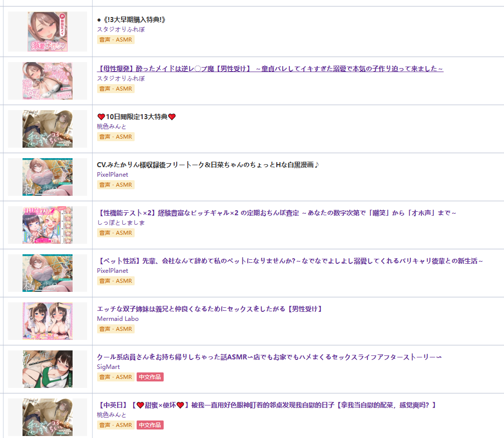Screen dimensions: 504x438
Task: Open thumbnail beside the CV.みたかりん heading
Action: coord(48,177)
